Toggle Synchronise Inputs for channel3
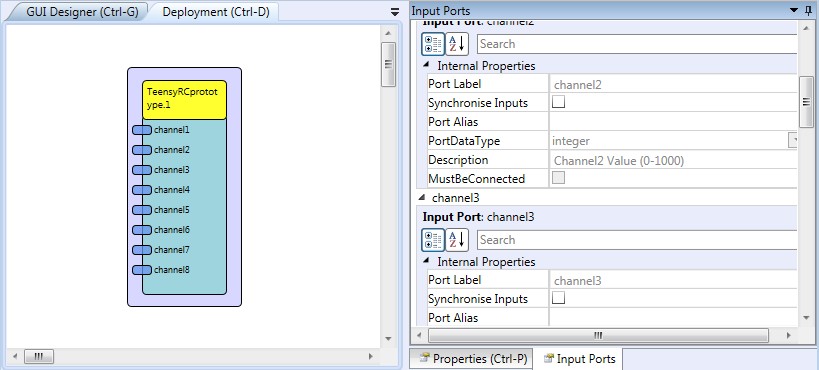 [558, 298]
